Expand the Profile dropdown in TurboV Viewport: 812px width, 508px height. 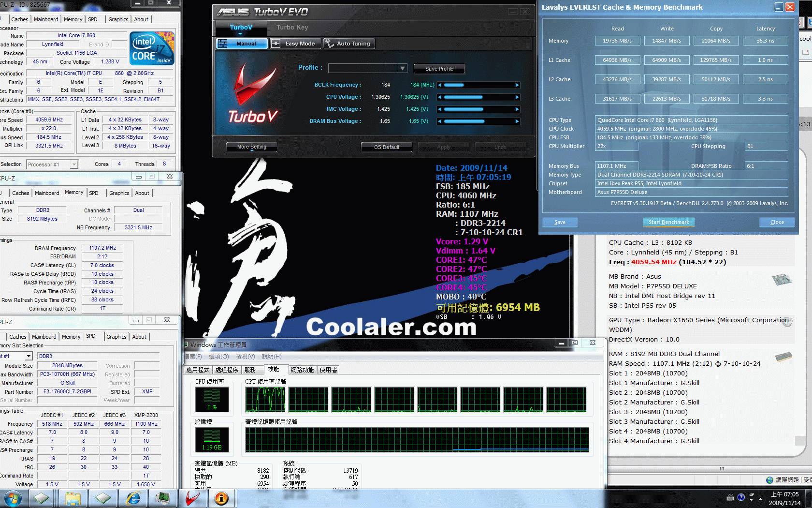point(402,68)
